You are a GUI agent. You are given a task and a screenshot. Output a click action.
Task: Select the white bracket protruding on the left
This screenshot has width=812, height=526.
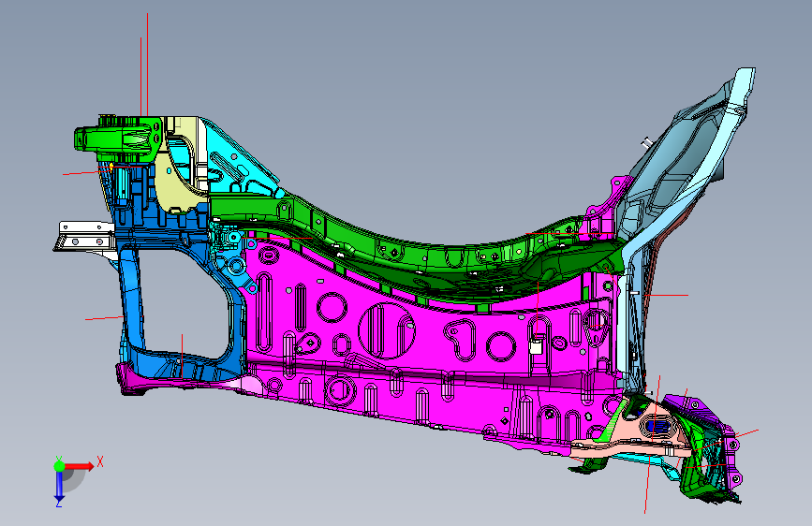(x=84, y=237)
